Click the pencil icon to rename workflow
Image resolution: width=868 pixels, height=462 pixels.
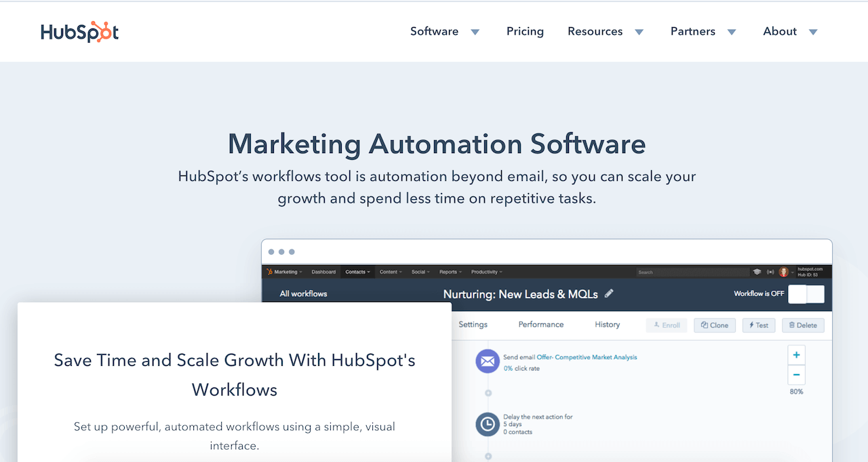[x=609, y=293]
